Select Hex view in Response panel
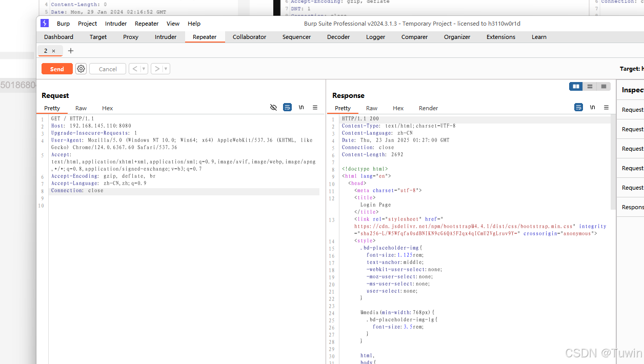The image size is (644, 364). click(x=398, y=108)
